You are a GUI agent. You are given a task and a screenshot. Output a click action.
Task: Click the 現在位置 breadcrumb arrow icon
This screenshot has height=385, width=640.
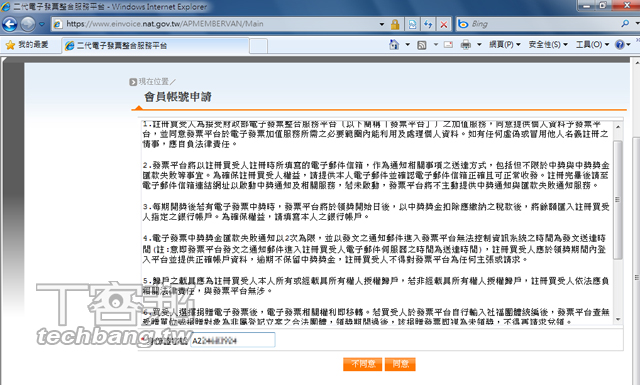133,82
